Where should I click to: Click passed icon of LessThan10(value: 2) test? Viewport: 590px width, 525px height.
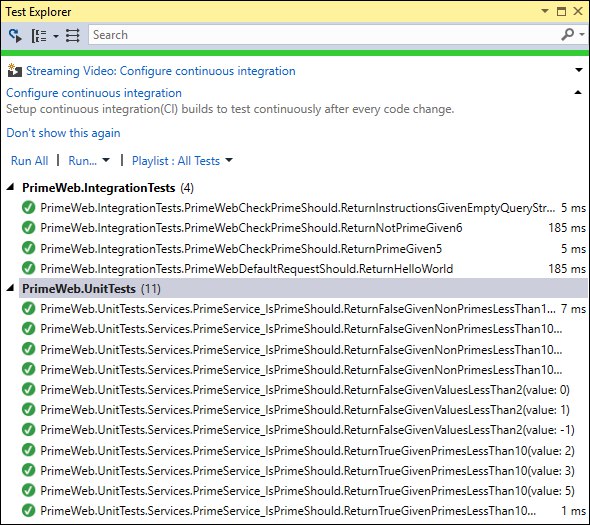[x=28, y=450]
